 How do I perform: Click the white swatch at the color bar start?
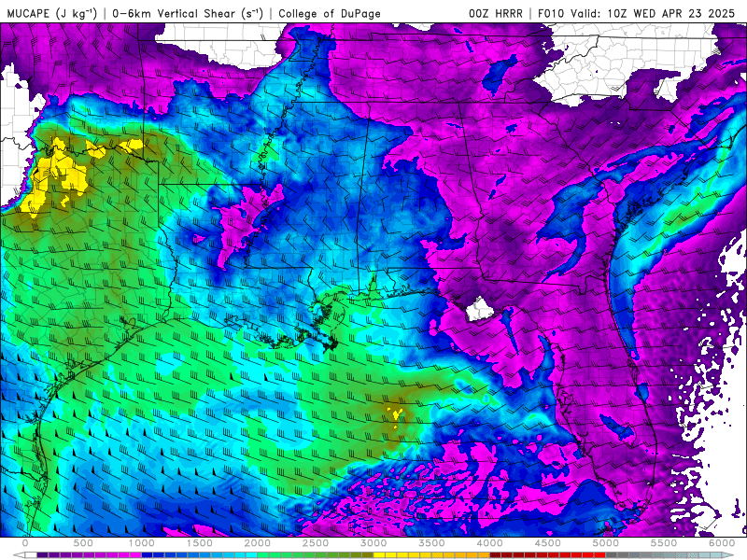click(x=31, y=554)
